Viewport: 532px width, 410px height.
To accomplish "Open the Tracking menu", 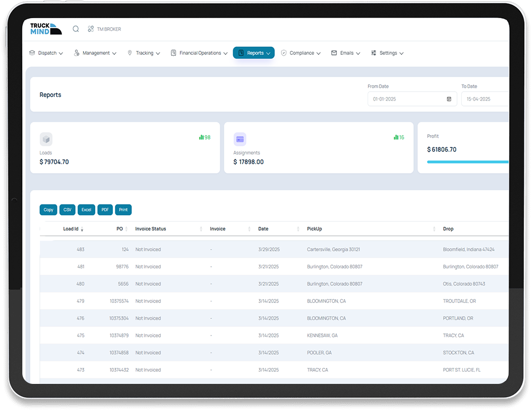I will coord(144,53).
